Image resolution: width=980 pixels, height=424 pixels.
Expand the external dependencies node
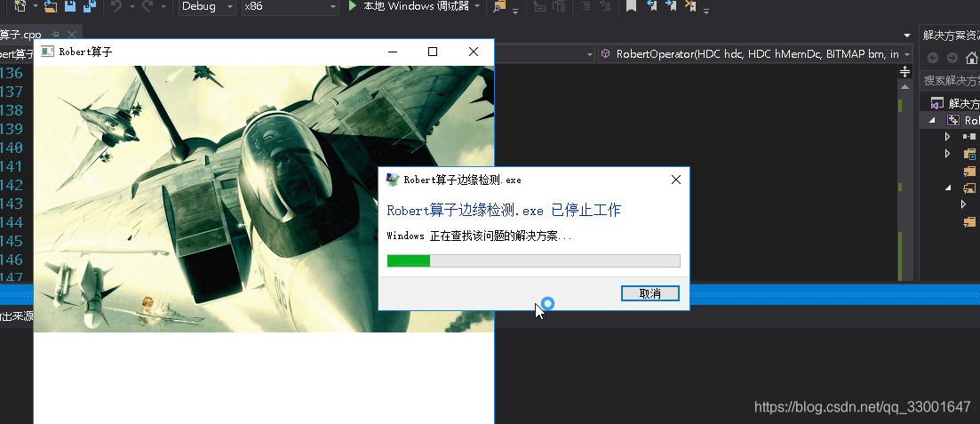(x=947, y=153)
